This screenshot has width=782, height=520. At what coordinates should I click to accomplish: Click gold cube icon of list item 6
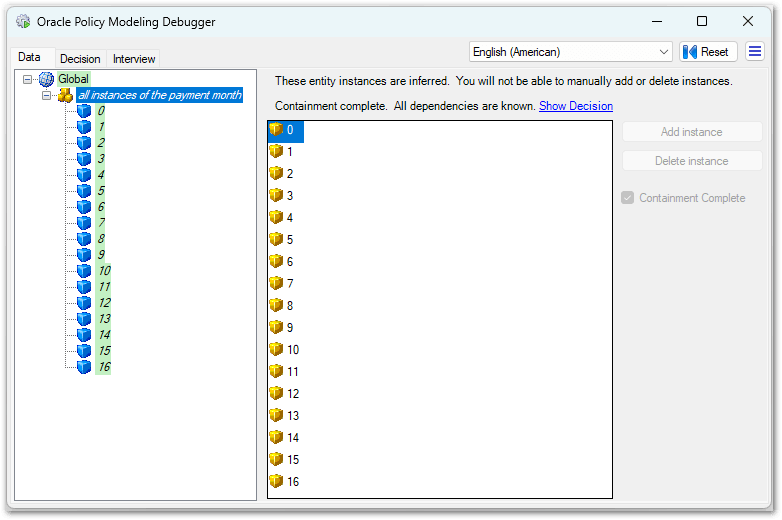click(x=276, y=261)
